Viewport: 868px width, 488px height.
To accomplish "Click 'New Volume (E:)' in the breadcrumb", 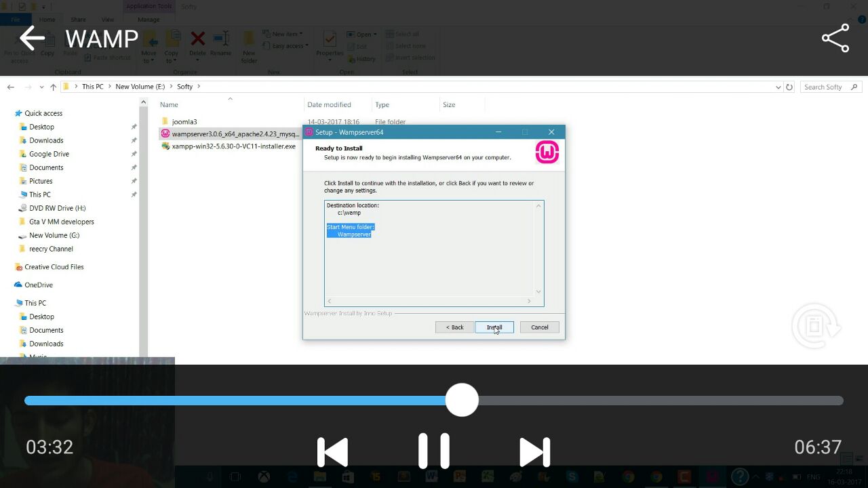I will (x=140, y=87).
